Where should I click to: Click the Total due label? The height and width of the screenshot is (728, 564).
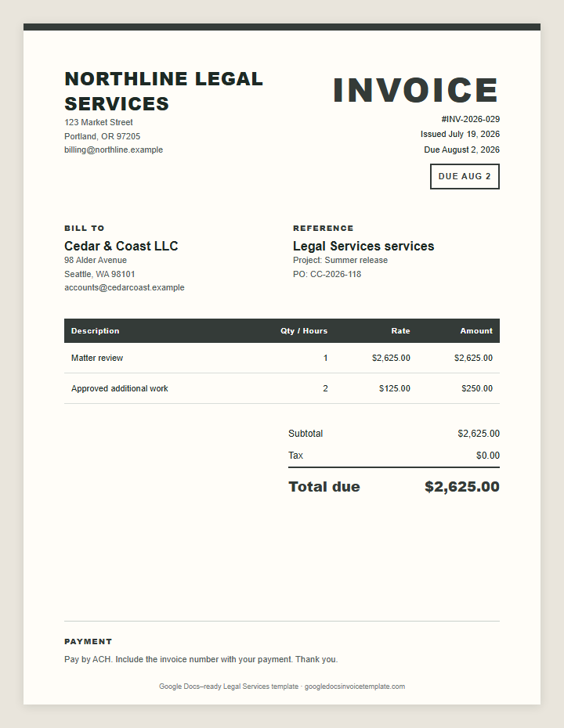pos(324,487)
